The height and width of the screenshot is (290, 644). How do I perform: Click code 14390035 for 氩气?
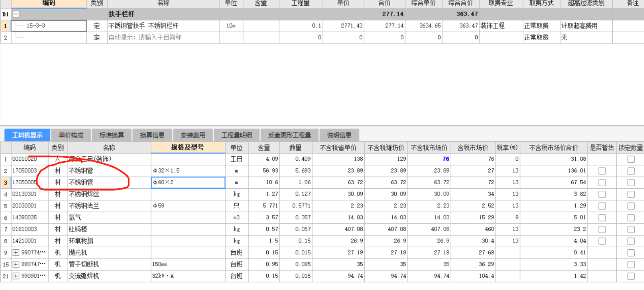click(24, 218)
